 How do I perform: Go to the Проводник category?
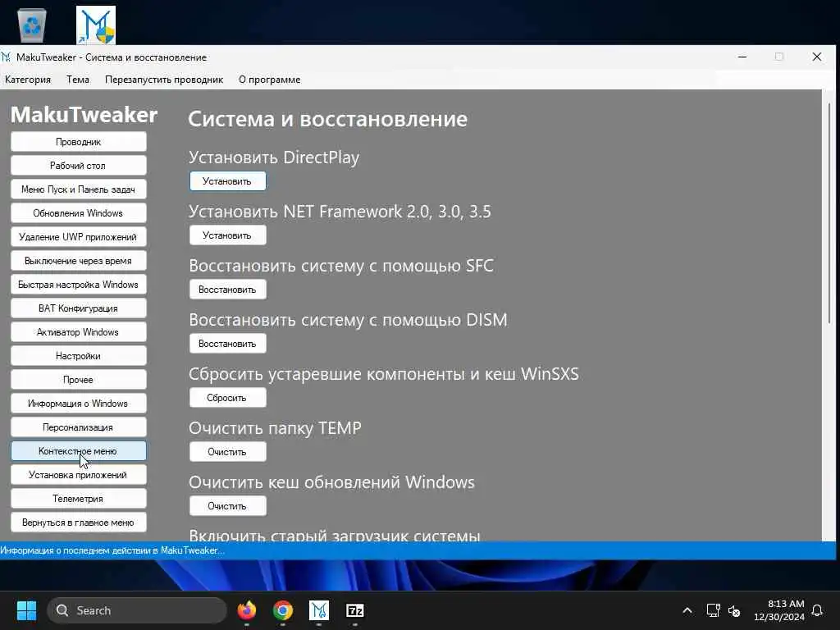pyautogui.click(x=78, y=141)
